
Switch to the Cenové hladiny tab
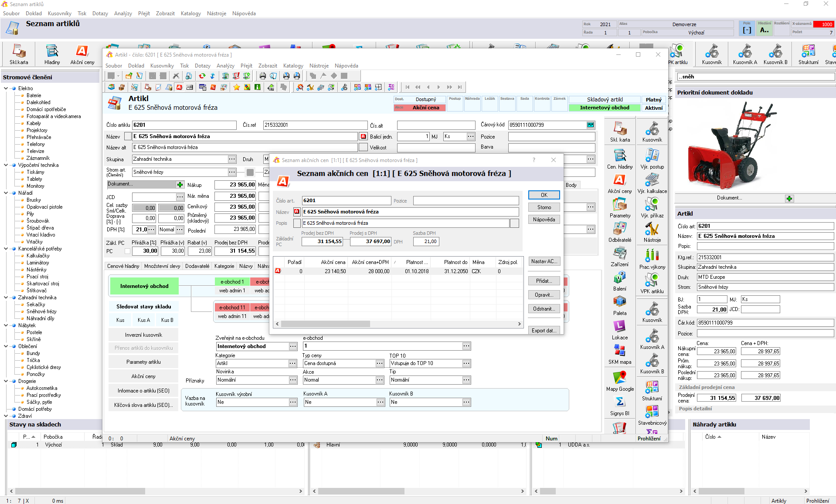point(124,266)
